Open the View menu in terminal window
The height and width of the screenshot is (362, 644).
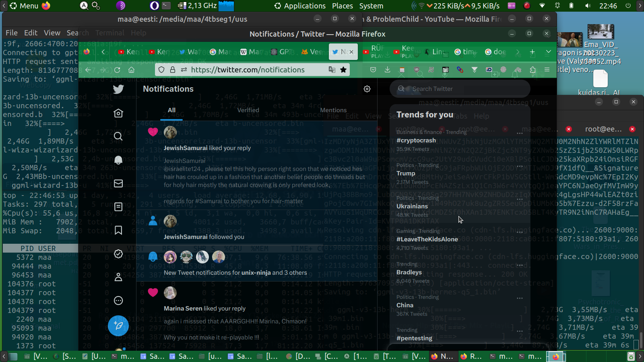click(52, 33)
